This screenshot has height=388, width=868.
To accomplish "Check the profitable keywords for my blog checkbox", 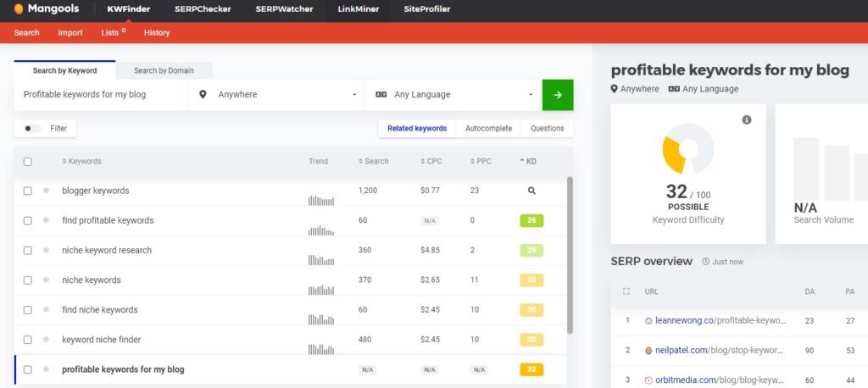I will (28, 369).
